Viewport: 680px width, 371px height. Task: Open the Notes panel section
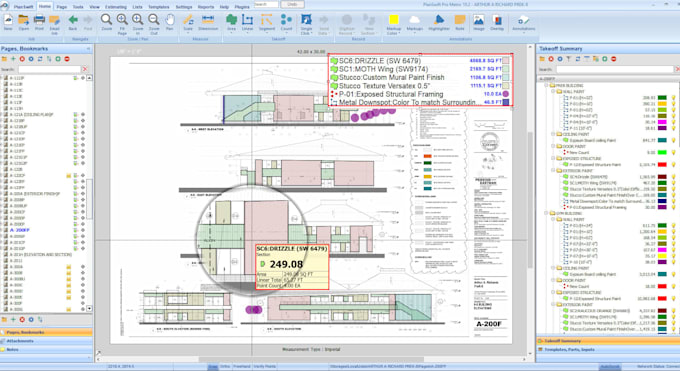coord(46,349)
